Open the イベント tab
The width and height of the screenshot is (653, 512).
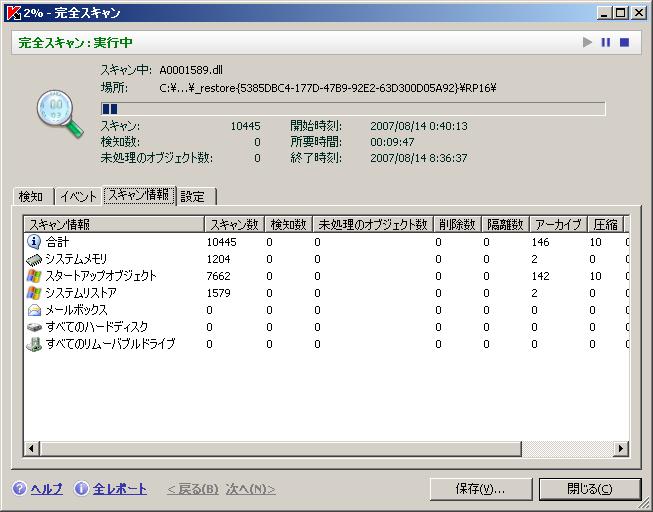tap(77, 197)
